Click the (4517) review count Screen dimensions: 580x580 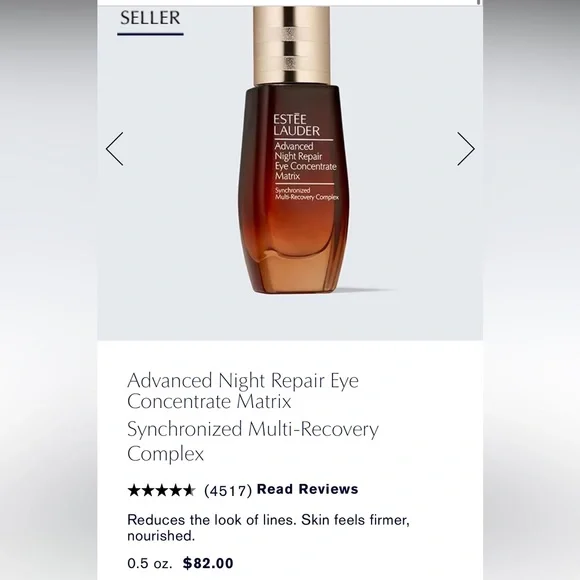[x=228, y=491]
